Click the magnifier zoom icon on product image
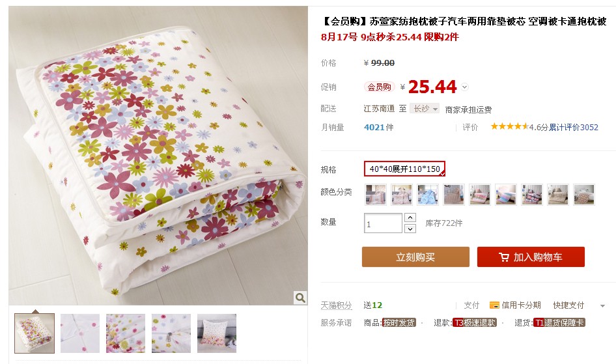The width and height of the screenshot is (616, 364). click(x=300, y=298)
